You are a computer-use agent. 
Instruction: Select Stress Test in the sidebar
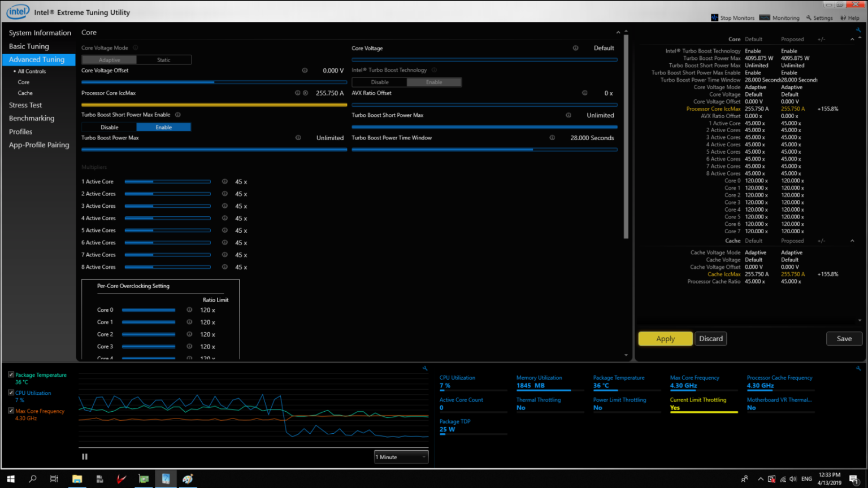coord(25,104)
